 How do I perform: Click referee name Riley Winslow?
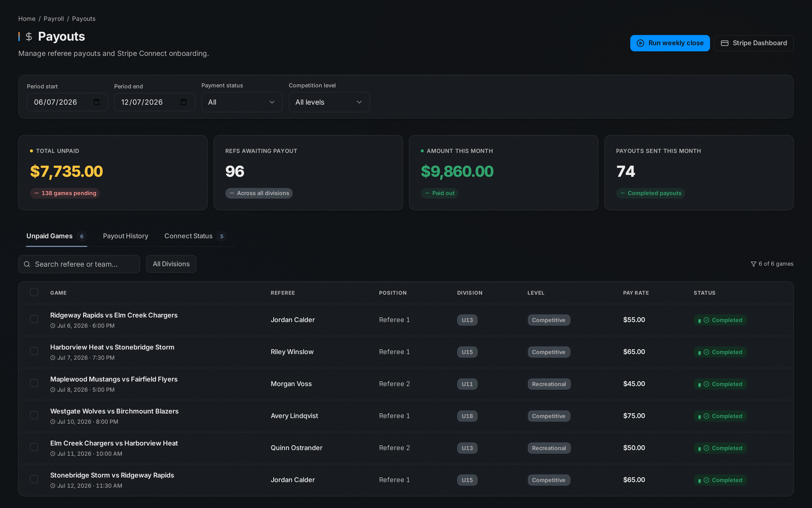coord(292,352)
